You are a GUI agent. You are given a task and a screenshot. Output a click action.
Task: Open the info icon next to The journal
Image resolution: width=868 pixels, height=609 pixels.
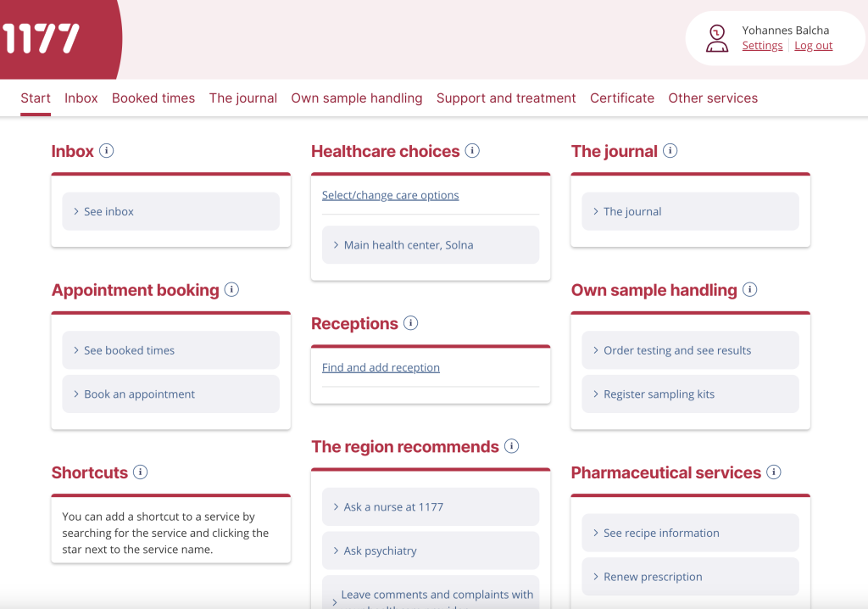(670, 150)
